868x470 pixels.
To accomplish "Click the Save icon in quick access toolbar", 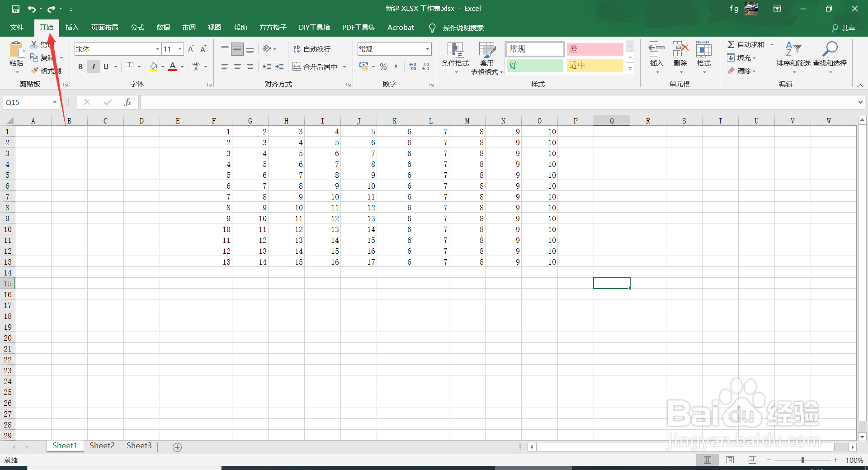I will [x=15, y=9].
